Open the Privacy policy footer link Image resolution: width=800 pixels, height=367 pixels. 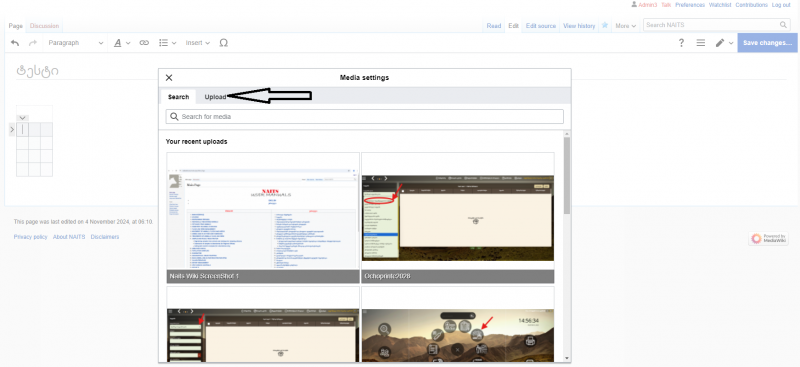pyautogui.click(x=31, y=237)
